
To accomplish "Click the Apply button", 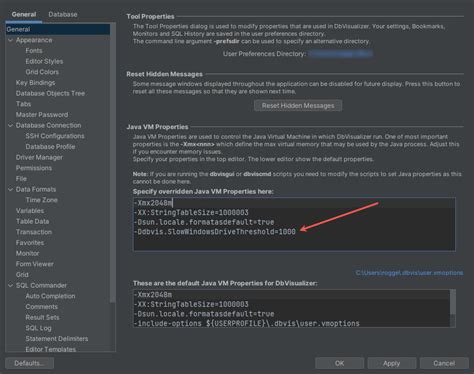I will (392, 363).
